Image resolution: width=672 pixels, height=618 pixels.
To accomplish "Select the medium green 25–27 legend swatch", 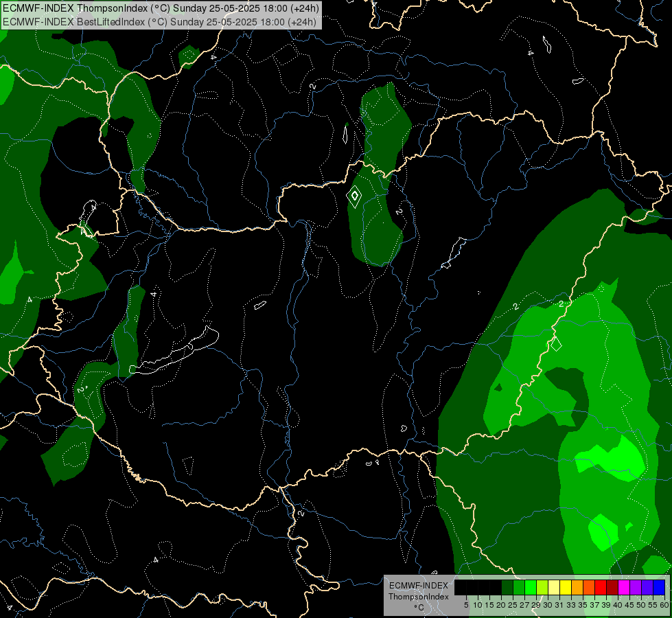I will (518, 587).
